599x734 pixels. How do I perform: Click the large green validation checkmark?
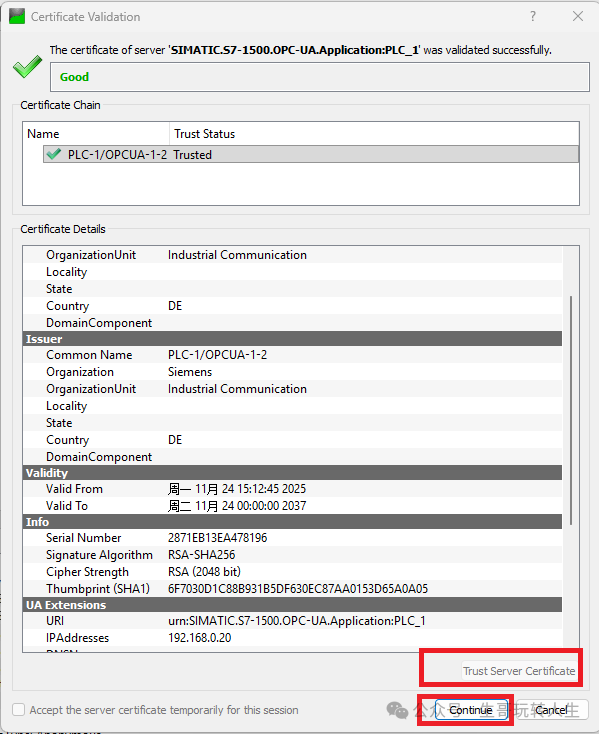pos(27,66)
